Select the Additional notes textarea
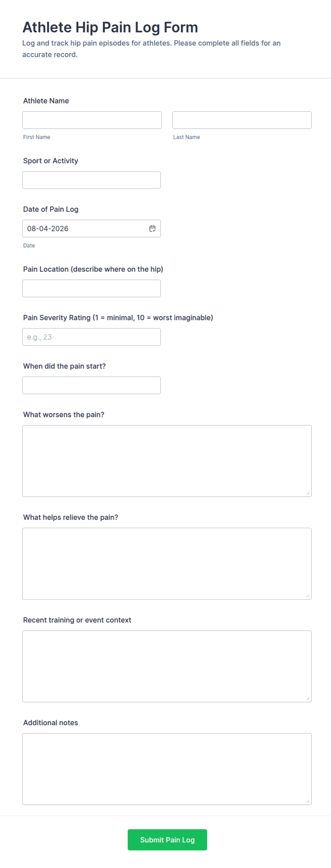The height and width of the screenshot is (868, 331). tap(167, 769)
